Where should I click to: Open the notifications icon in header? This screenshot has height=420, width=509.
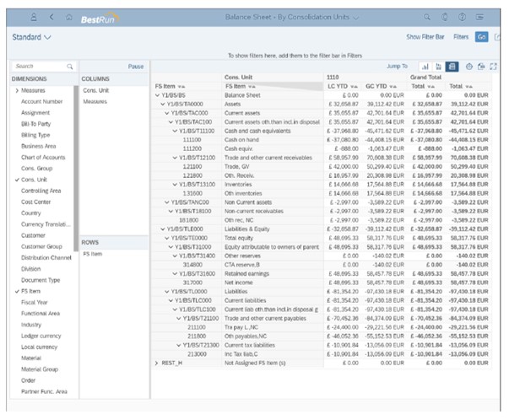(480, 17)
